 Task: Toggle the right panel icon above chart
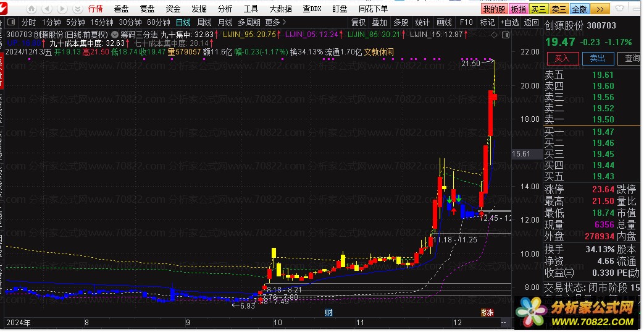[x=506, y=35]
